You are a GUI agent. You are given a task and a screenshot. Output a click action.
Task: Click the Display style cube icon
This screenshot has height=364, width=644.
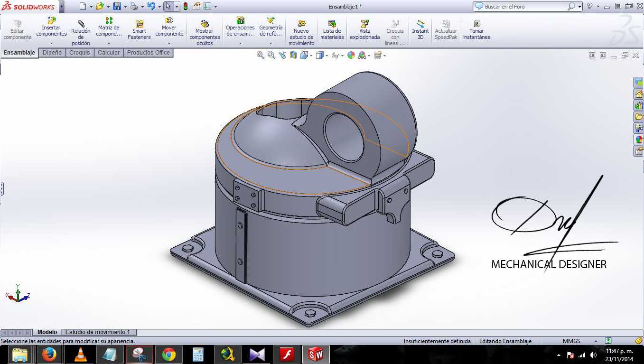click(x=319, y=55)
